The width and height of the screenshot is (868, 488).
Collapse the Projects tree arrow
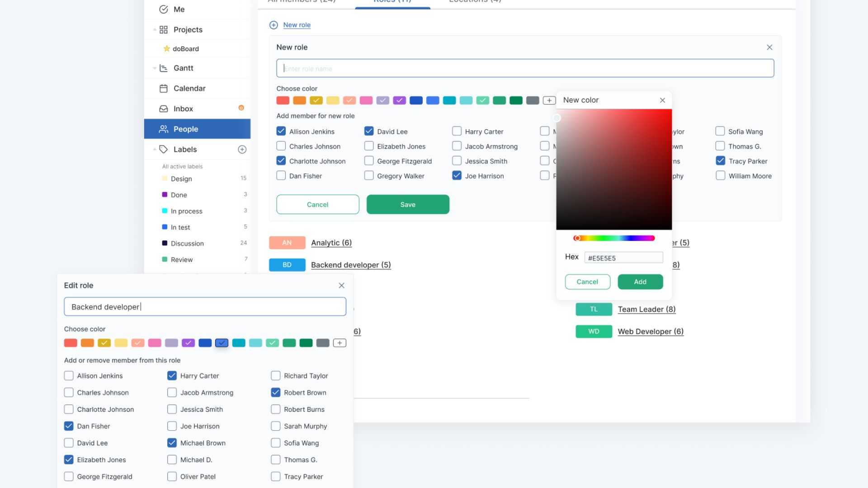(x=155, y=30)
